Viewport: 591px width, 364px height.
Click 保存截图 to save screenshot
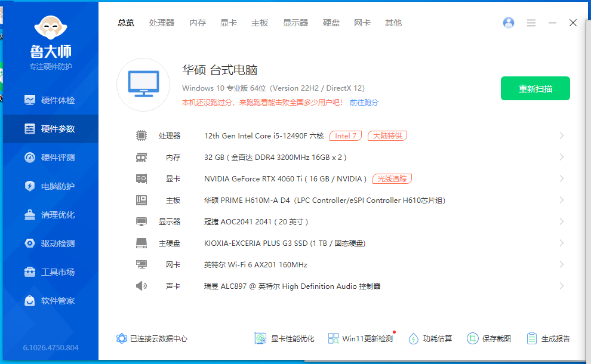pyautogui.click(x=489, y=338)
